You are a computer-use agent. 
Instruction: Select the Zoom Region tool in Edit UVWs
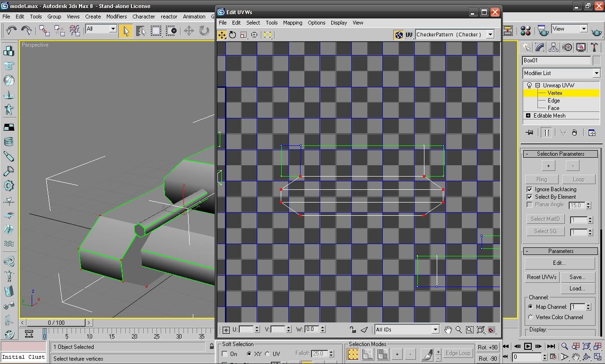(469, 330)
